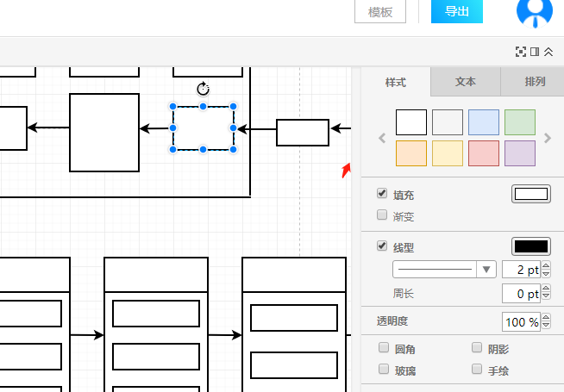
Task: Click the fullscreen icon in the toolbar
Action: pos(521,52)
